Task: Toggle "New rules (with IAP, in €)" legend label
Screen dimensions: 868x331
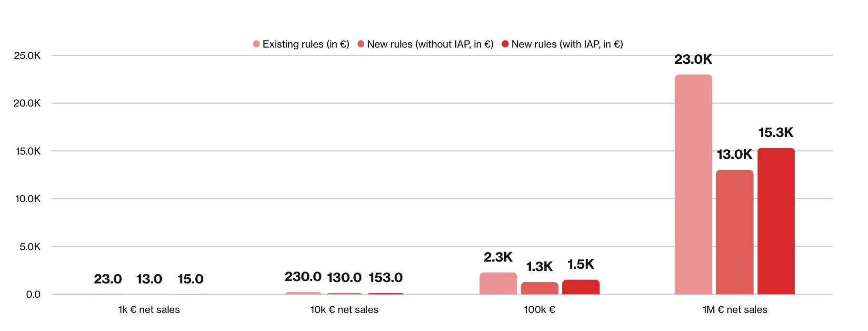Action: point(567,44)
